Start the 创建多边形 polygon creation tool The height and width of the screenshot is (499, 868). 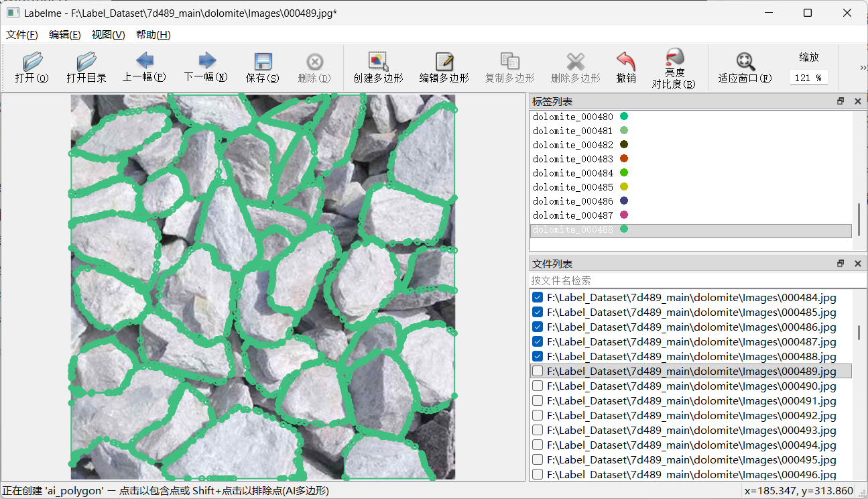377,67
